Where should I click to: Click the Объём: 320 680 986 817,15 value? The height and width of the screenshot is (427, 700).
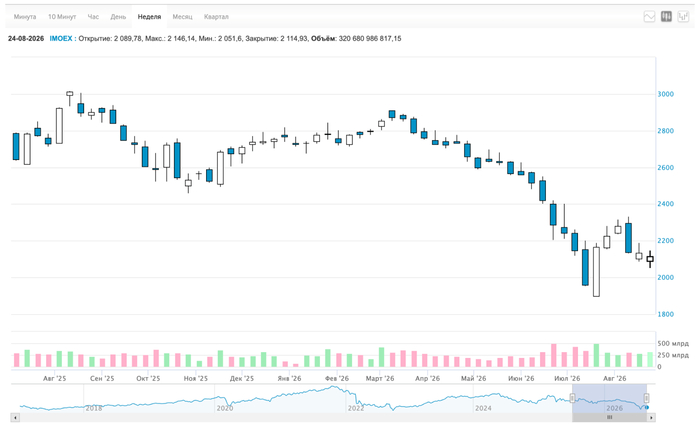(x=356, y=39)
